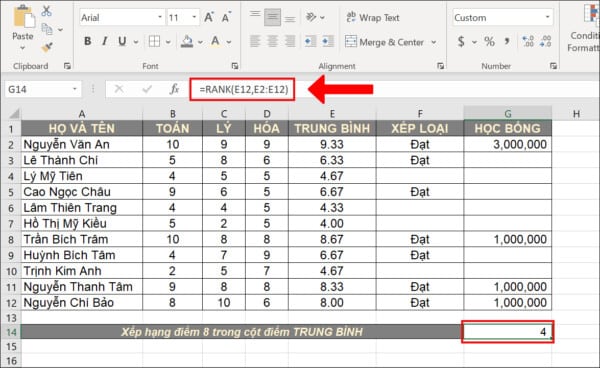Toggle Bold formatting
The height and width of the screenshot is (368, 600).
(x=88, y=41)
